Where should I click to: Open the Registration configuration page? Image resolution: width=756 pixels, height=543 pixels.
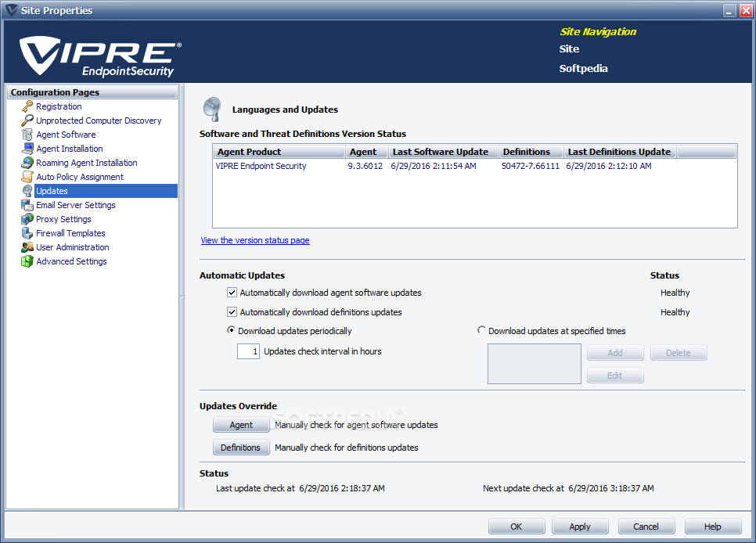coord(59,106)
